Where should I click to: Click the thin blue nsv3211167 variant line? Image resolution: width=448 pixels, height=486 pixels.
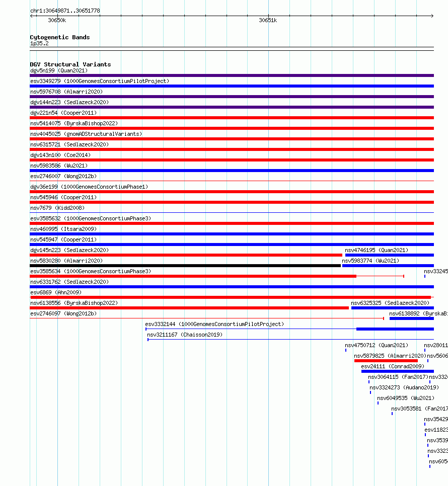point(291,340)
